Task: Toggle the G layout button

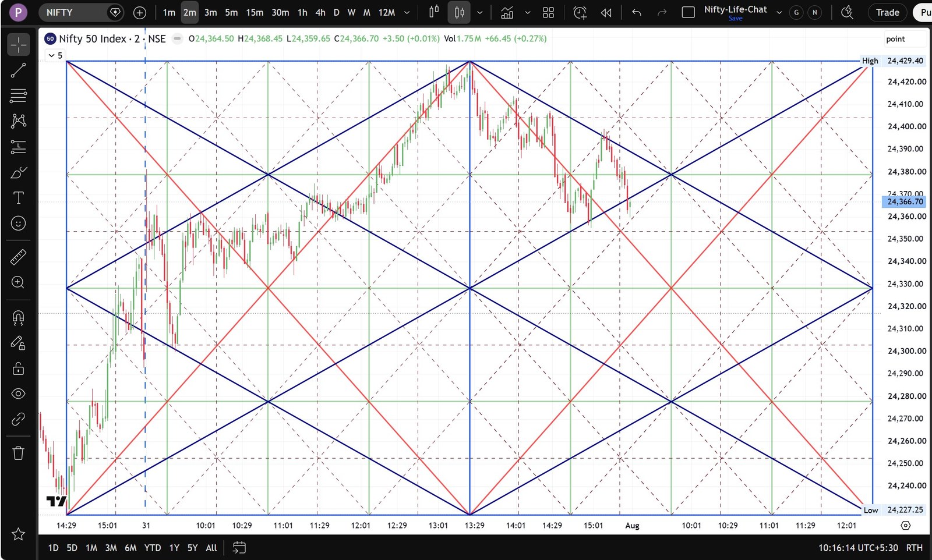Action: pos(796,12)
